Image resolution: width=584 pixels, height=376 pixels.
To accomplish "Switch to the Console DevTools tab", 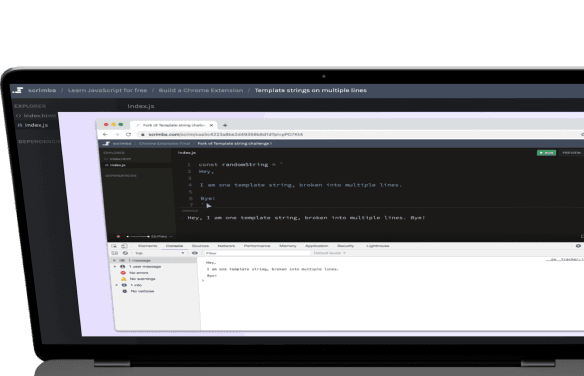I will [174, 246].
